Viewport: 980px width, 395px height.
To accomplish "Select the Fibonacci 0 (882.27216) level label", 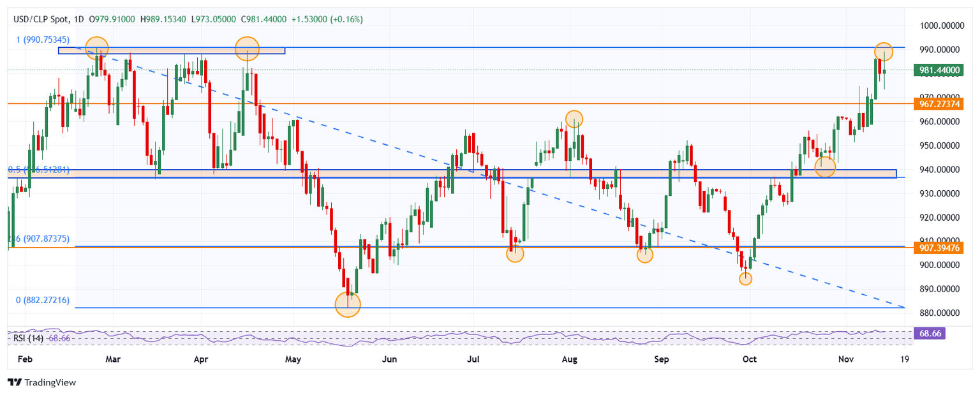I will pyautogui.click(x=41, y=300).
